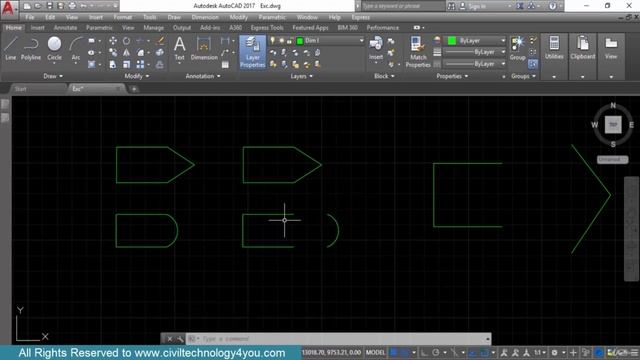This screenshot has width=640, height=360.
Task: Select the Line tool
Action: point(11,49)
